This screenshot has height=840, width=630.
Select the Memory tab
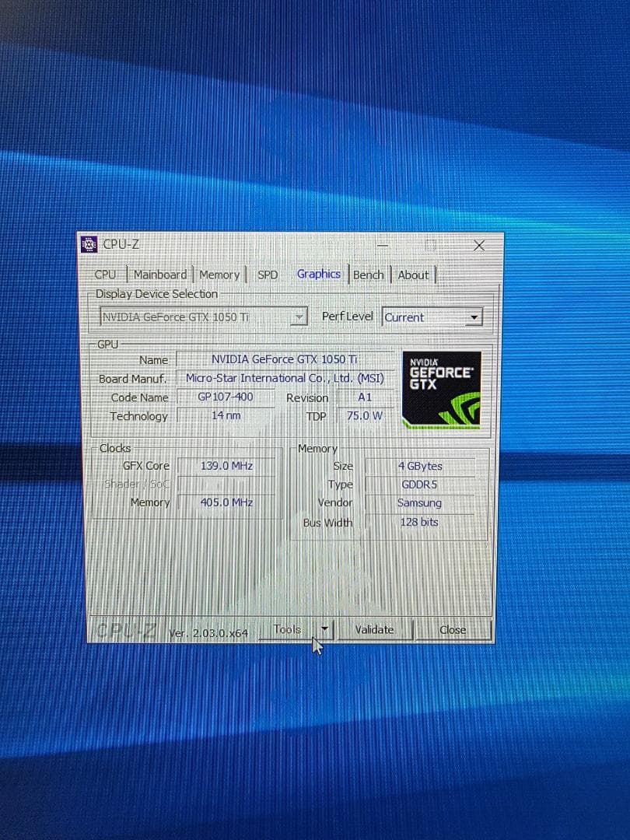click(x=219, y=275)
